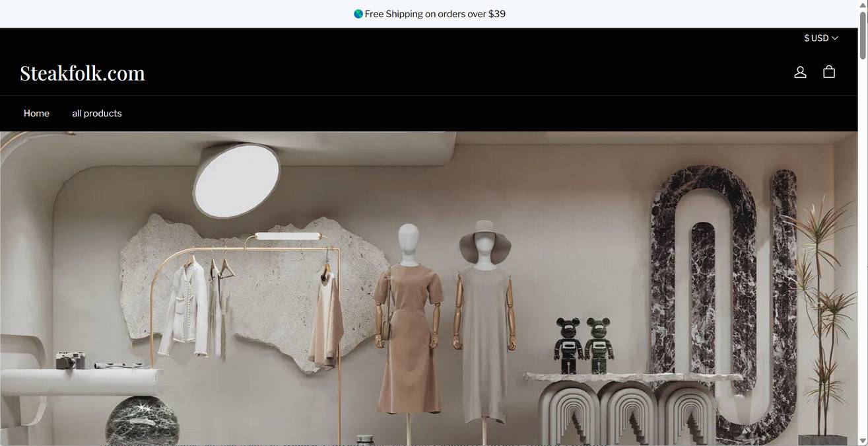Viewport: 868px width, 446px height.
Task: Click the page scrollbar up arrow
Action: tap(863, 5)
